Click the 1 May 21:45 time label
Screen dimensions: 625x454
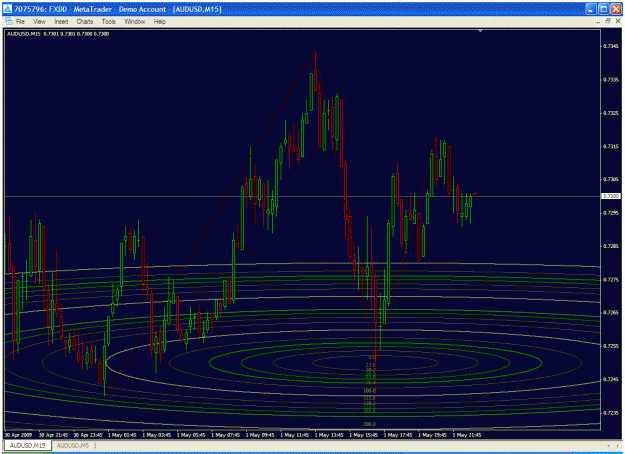coord(467,435)
